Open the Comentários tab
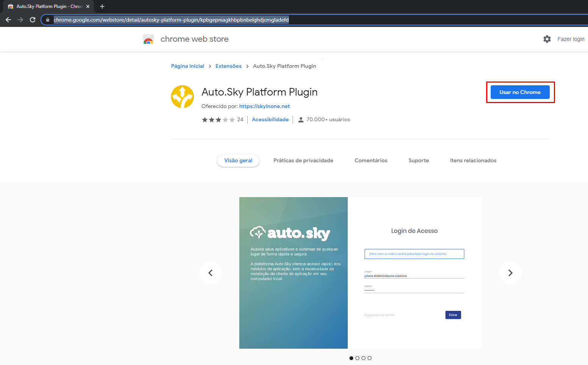Image resolution: width=588 pixels, height=365 pixels. point(371,161)
